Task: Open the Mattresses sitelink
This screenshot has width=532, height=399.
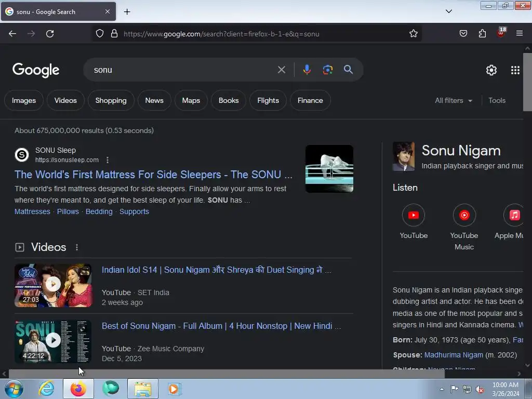Action: (x=32, y=211)
